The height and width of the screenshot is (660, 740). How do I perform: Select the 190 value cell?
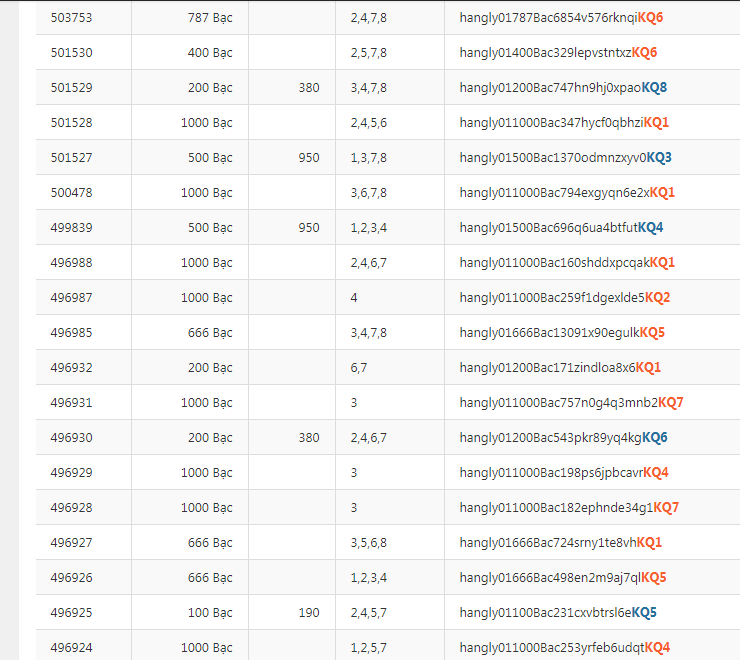point(309,613)
